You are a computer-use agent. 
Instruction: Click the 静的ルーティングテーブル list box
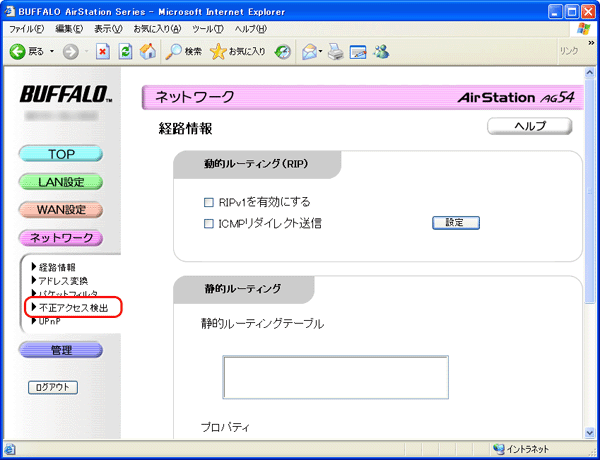[335, 377]
